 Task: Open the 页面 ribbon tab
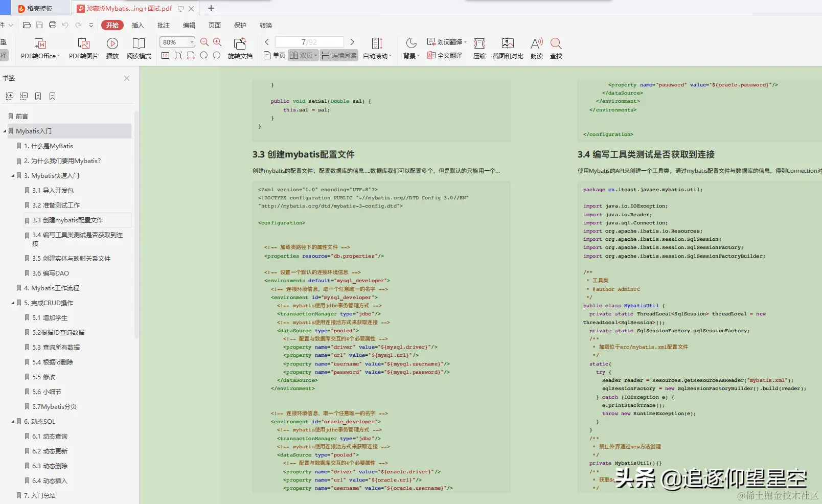pos(215,25)
